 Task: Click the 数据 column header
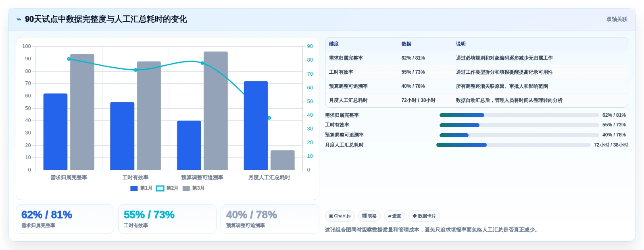(x=406, y=44)
